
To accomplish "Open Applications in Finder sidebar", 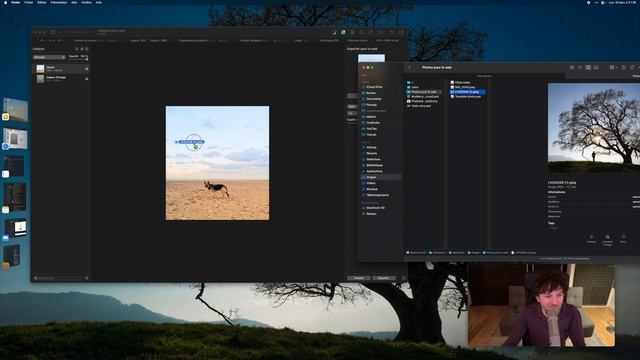I will [374, 171].
